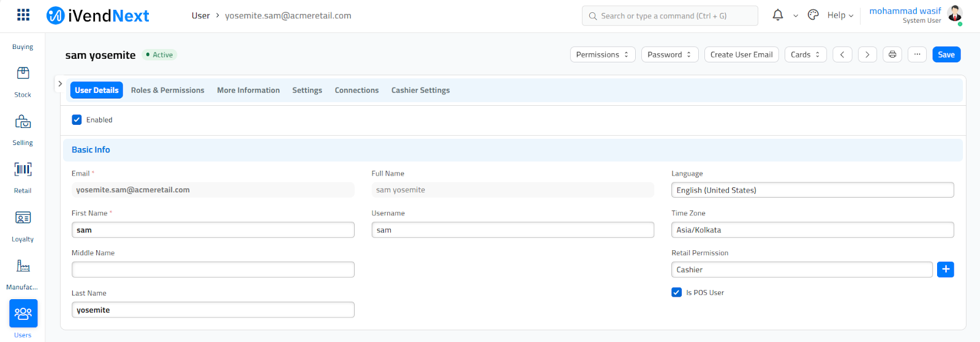The height and width of the screenshot is (342, 980).
Task: Open the Help dropdown menu
Action: [840, 15]
